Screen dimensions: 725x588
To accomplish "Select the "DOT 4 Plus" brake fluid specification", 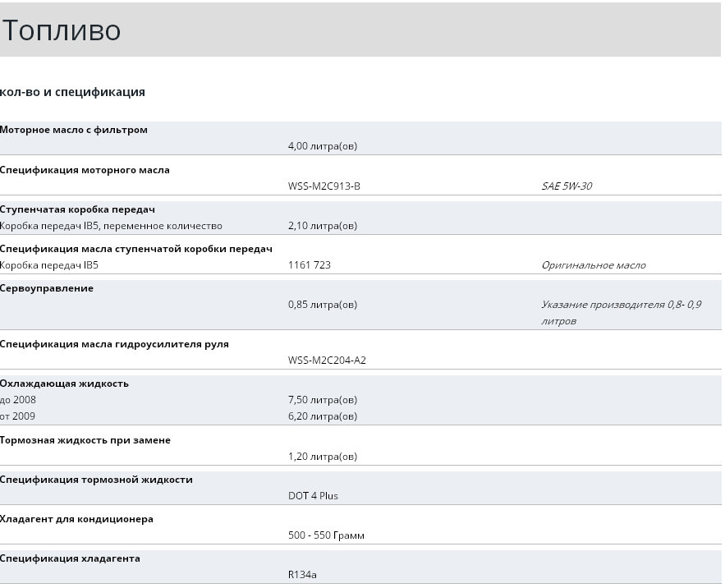I will (x=313, y=496).
